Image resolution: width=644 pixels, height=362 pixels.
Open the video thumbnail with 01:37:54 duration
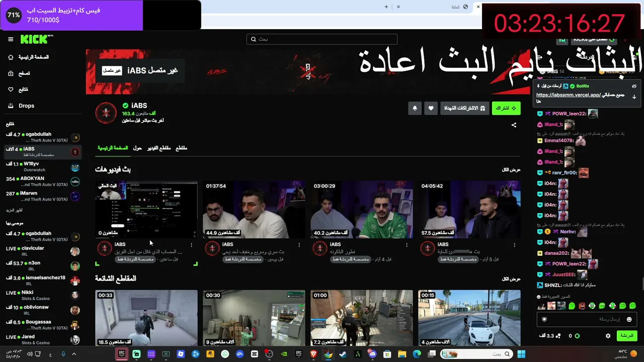tap(254, 210)
